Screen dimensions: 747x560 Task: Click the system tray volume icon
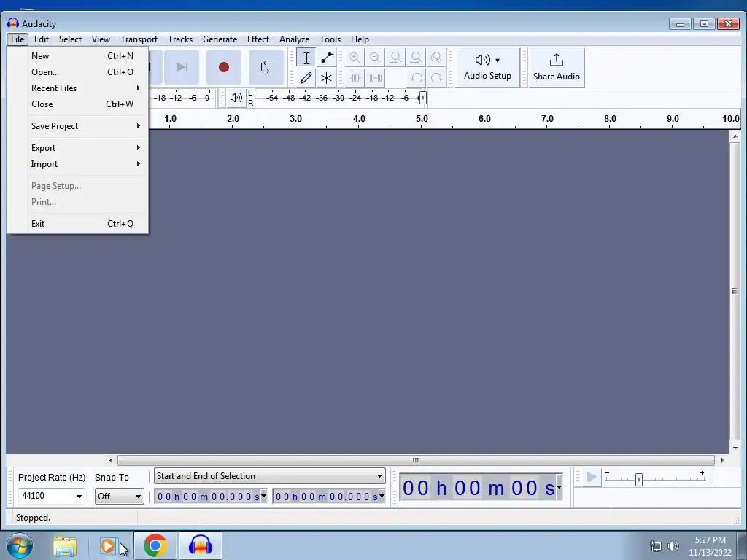click(x=673, y=546)
